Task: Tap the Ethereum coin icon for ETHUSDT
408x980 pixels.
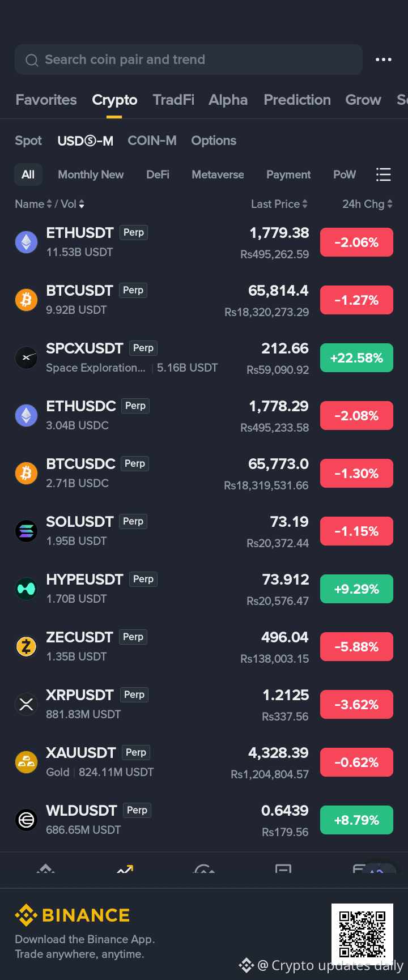Action: coord(26,242)
